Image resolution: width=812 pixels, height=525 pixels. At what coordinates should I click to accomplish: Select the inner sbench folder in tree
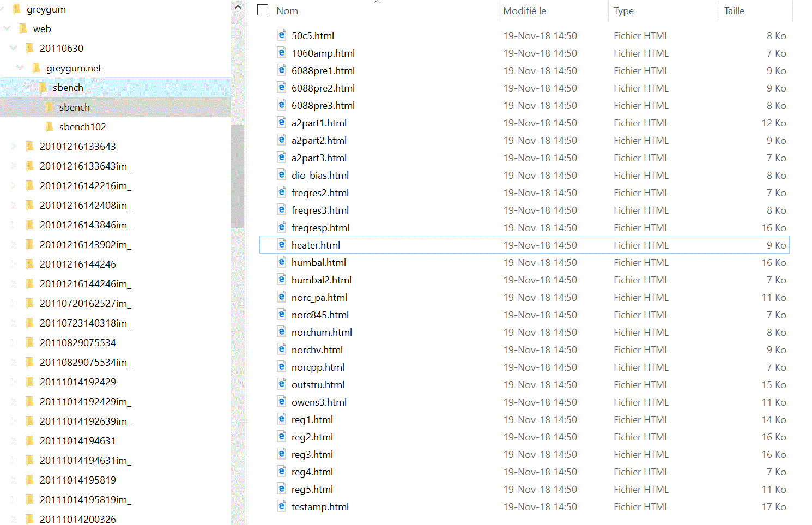point(75,107)
